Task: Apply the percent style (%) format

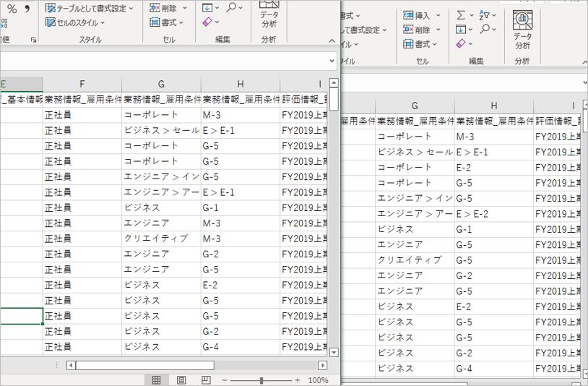Action: (x=12, y=9)
